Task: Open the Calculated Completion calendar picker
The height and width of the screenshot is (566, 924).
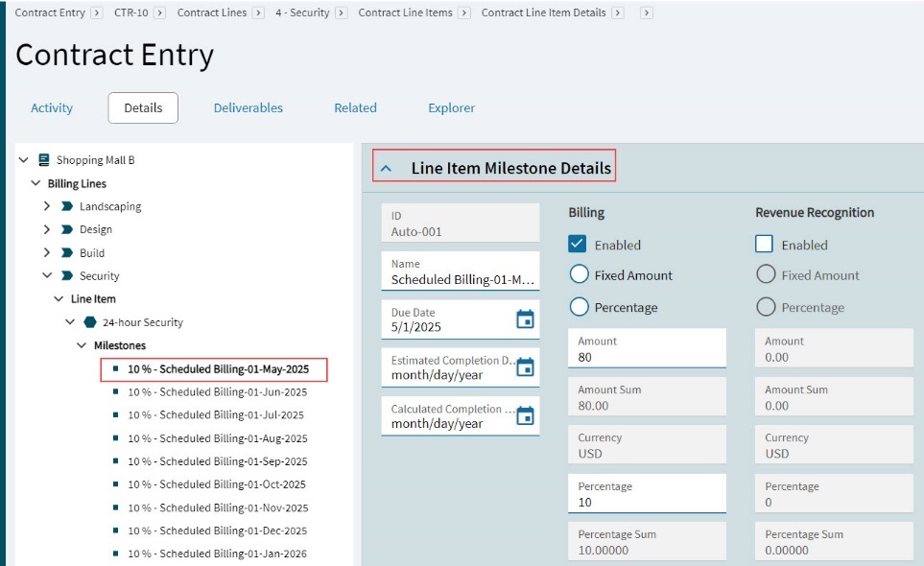Action: pyautogui.click(x=525, y=415)
